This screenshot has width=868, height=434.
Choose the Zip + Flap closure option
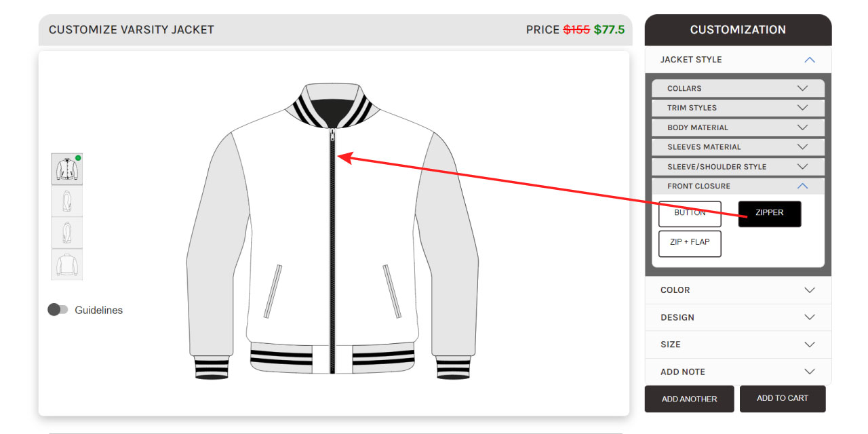[690, 243]
